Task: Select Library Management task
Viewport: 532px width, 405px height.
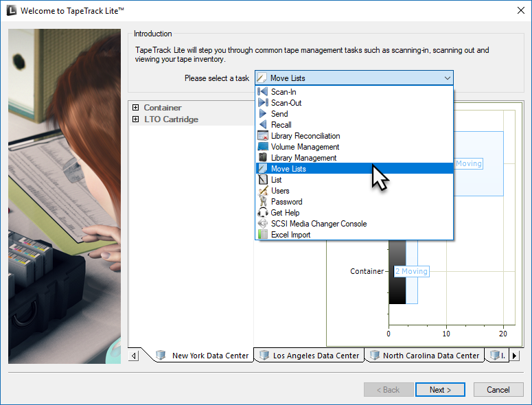Action: (x=354, y=157)
